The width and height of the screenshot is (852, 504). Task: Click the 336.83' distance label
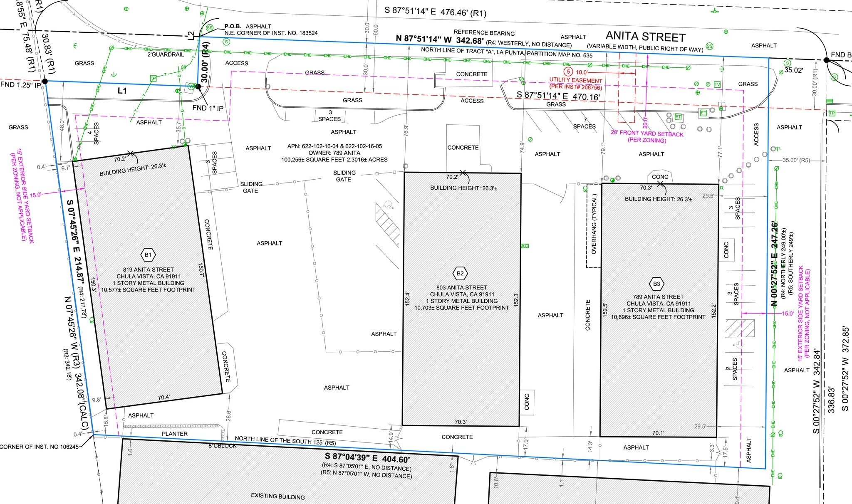(x=832, y=400)
